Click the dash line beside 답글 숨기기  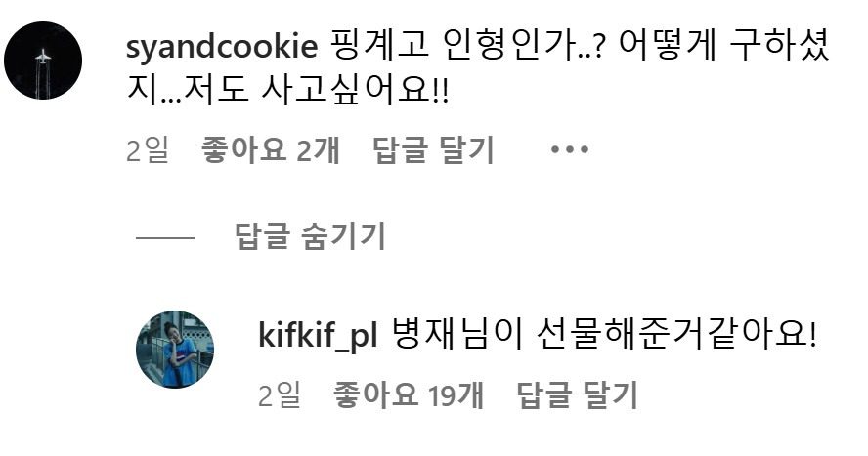coord(165,237)
